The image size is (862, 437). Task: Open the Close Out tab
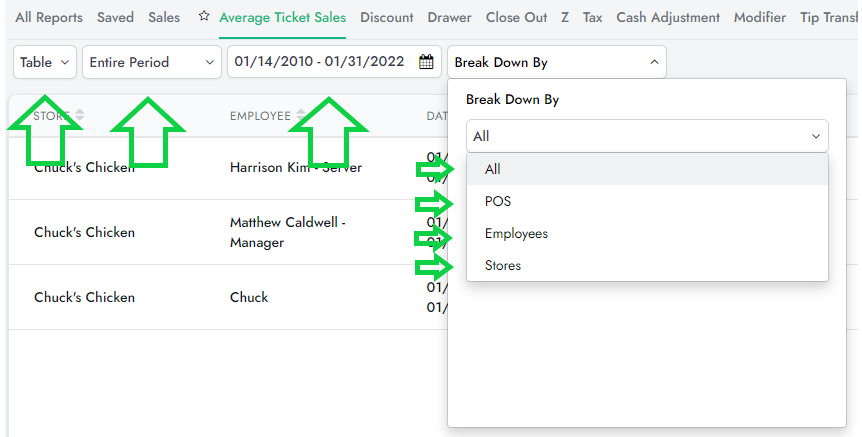pos(517,17)
